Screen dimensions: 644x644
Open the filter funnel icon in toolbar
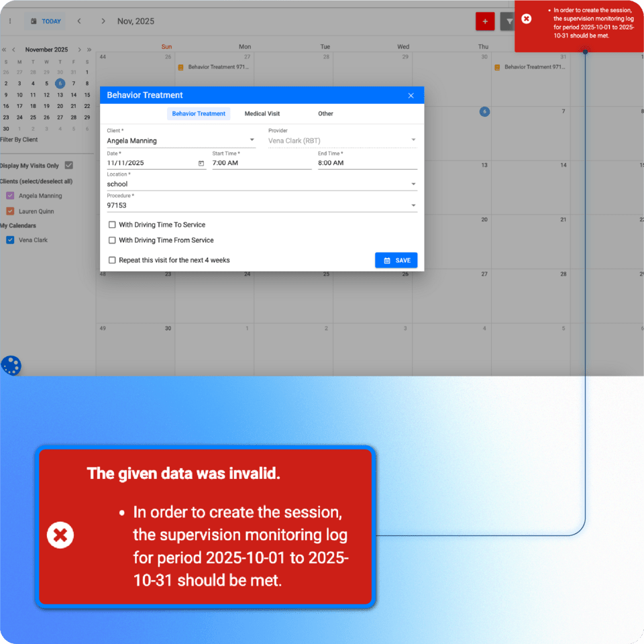[508, 21]
